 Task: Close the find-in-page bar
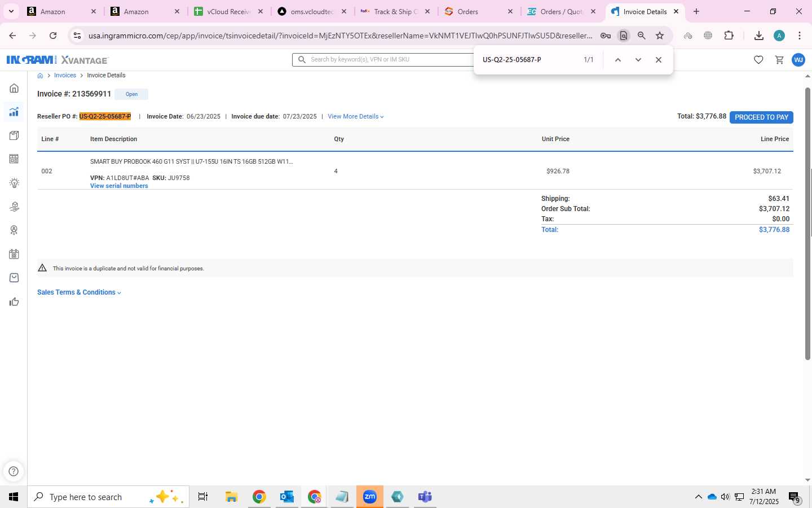click(658, 60)
